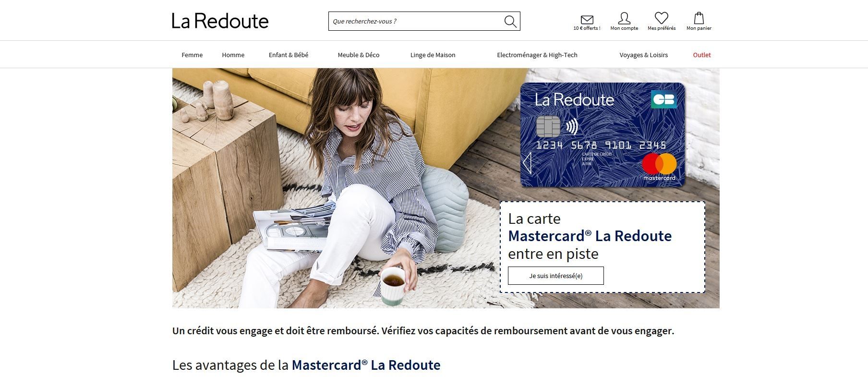View Mes préférés heart icon
868x377 pixels.
point(662,18)
